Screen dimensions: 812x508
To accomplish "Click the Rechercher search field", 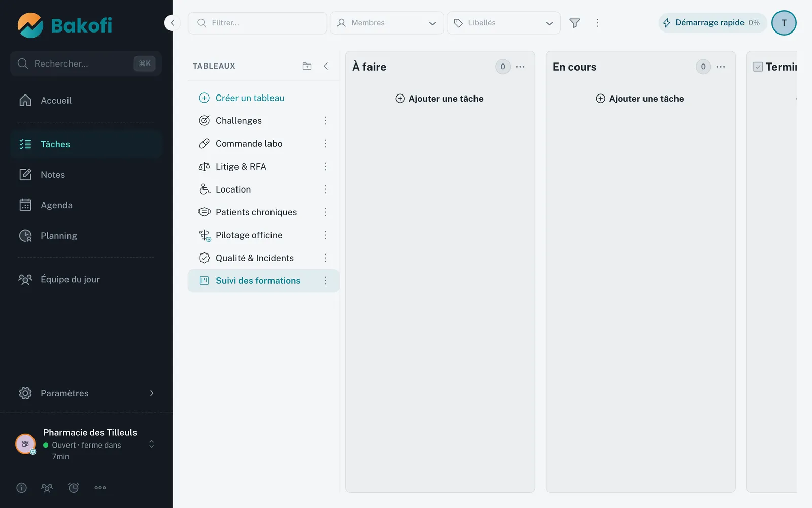I will tap(86, 63).
